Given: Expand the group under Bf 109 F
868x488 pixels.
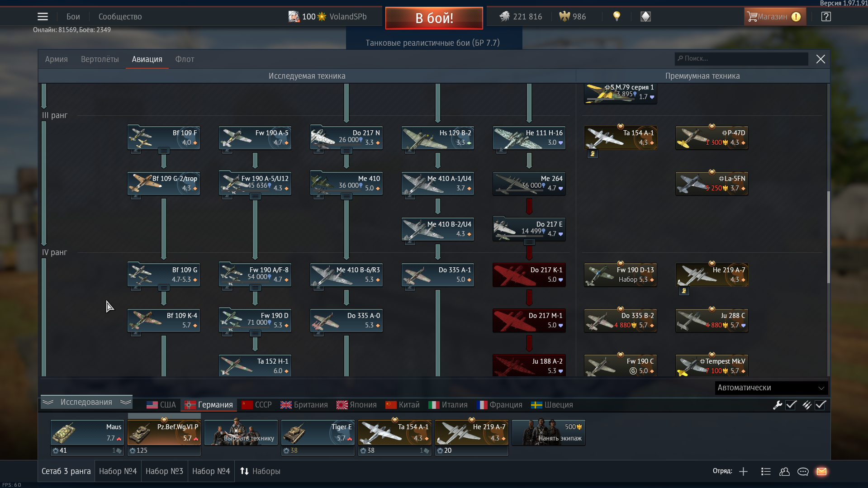Looking at the screenshot, I should point(164,151).
